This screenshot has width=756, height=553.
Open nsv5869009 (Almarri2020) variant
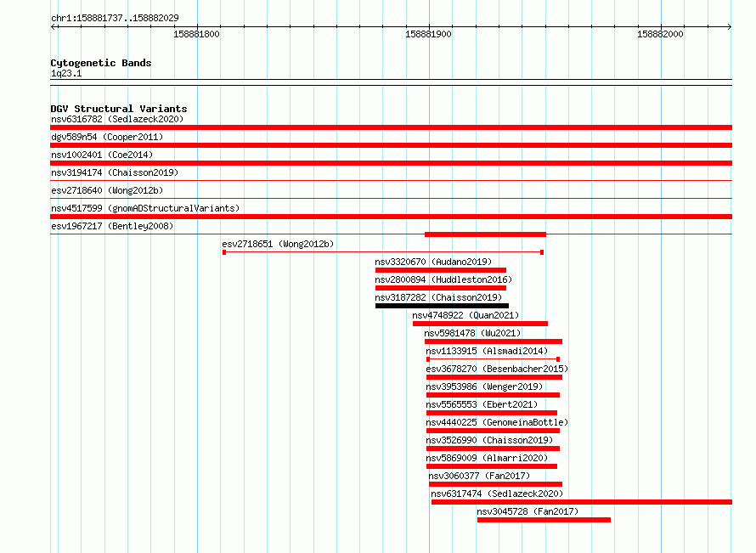pyautogui.click(x=487, y=458)
